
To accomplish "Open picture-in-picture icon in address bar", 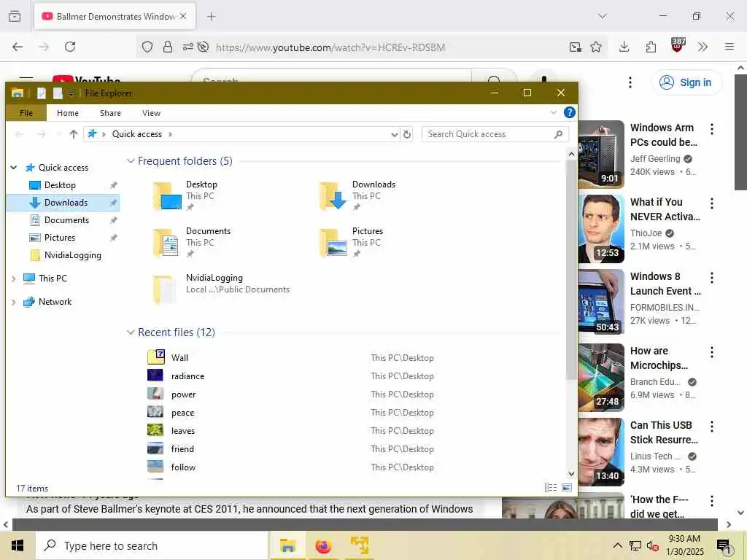I will tap(575, 47).
